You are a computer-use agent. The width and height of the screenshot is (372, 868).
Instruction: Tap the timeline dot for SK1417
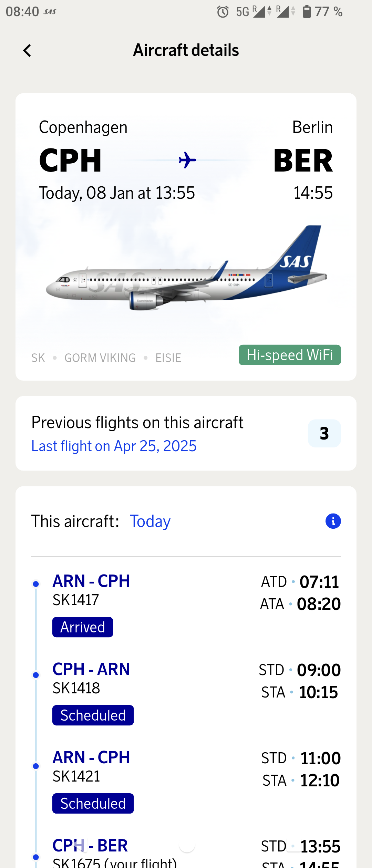(36, 584)
